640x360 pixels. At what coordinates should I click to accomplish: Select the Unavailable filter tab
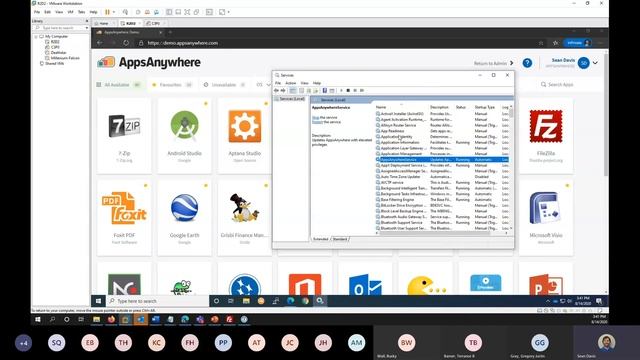click(x=224, y=85)
